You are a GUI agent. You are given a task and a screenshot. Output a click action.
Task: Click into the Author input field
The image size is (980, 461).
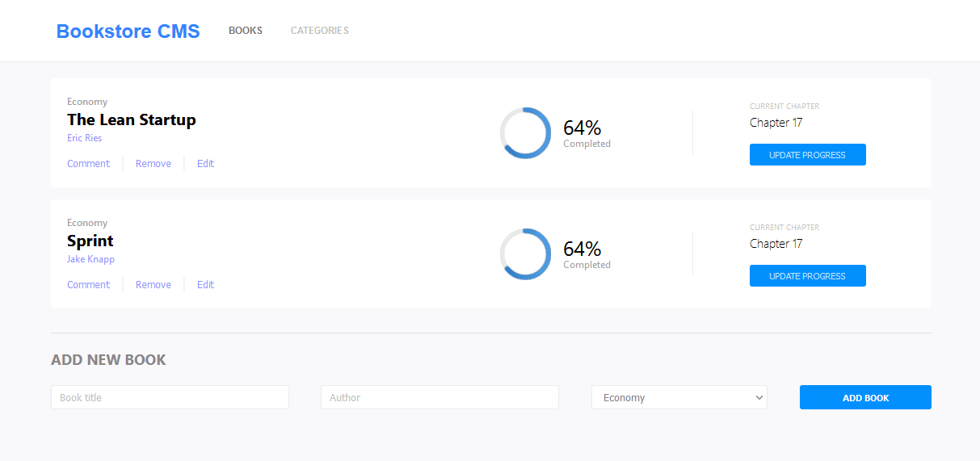440,397
